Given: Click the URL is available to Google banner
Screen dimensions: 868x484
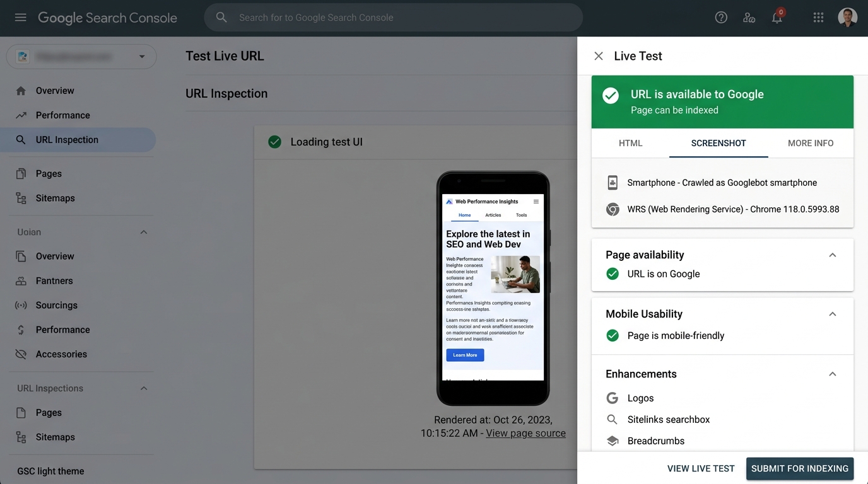Looking at the screenshot, I should pyautogui.click(x=722, y=102).
